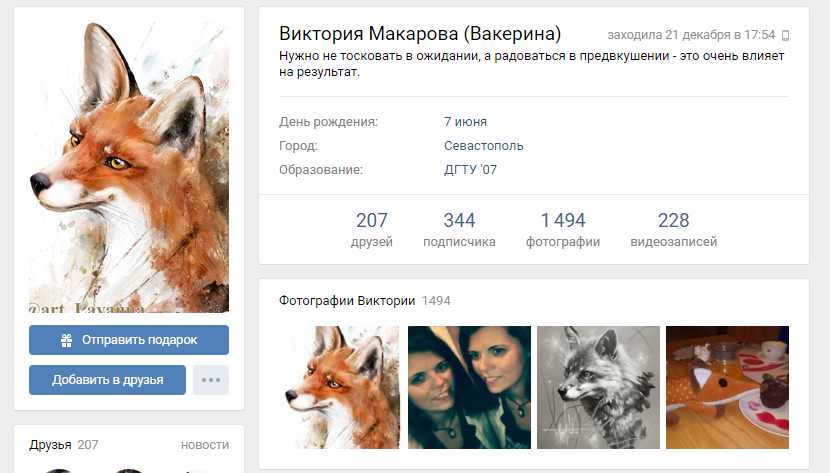The image size is (830, 473).
Task: Click the birthday link 7 июня
Action: coord(465,122)
